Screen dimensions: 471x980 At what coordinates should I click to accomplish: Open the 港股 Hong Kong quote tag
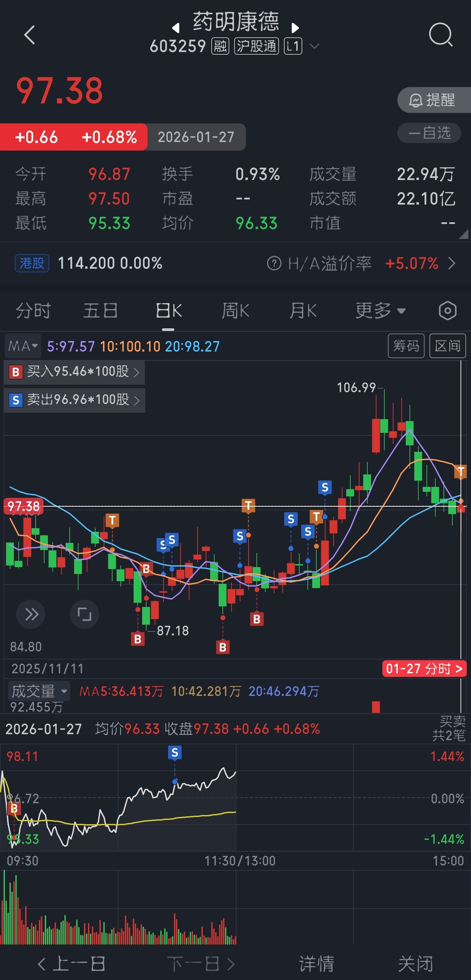(32, 263)
